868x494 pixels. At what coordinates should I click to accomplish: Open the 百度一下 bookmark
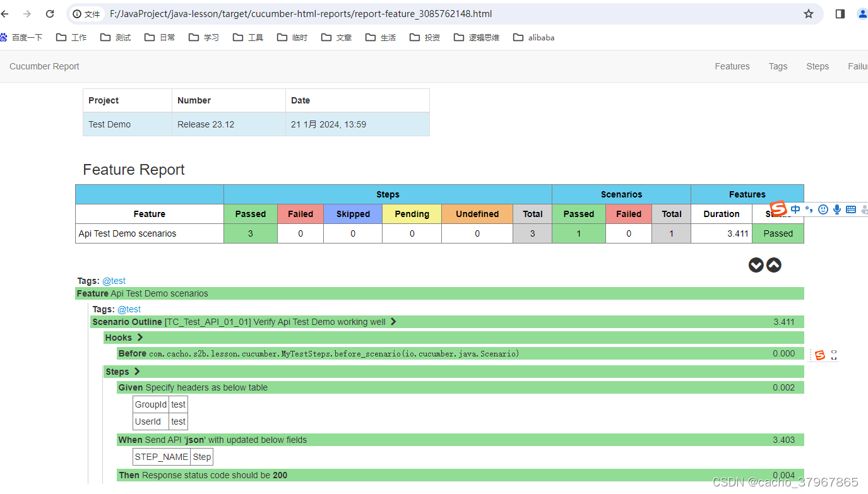coord(21,37)
